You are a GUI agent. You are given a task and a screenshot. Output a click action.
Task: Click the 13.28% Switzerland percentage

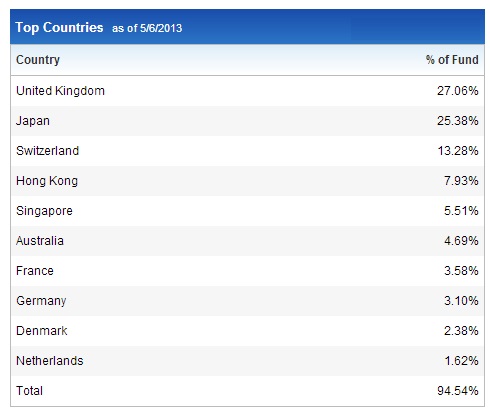[458, 151]
